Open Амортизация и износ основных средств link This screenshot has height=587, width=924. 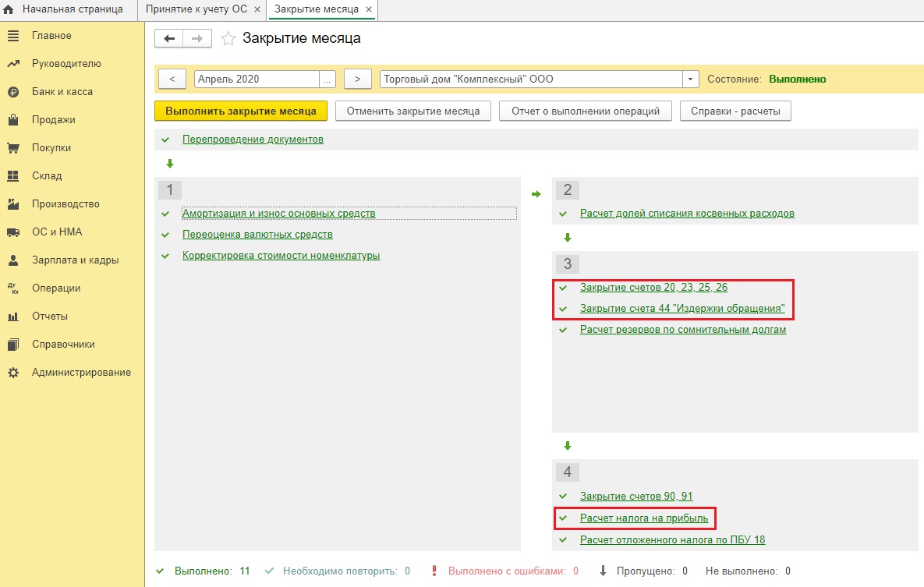pos(278,214)
